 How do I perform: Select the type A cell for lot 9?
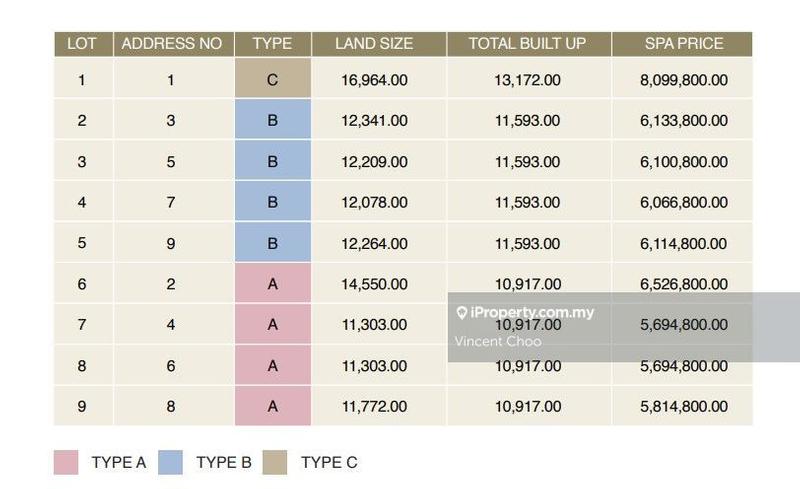272,406
